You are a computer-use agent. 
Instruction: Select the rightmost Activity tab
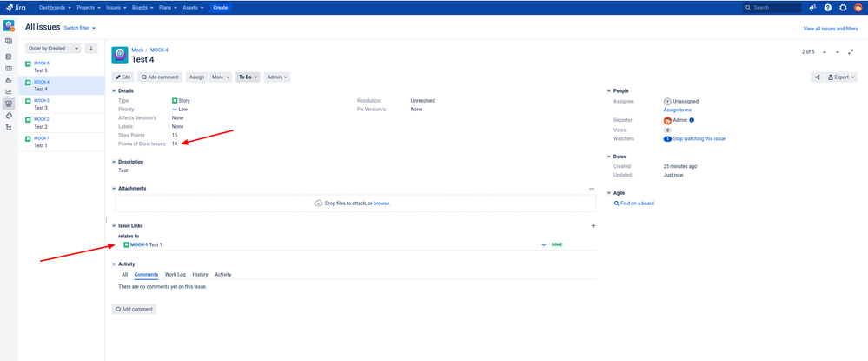tap(223, 275)
